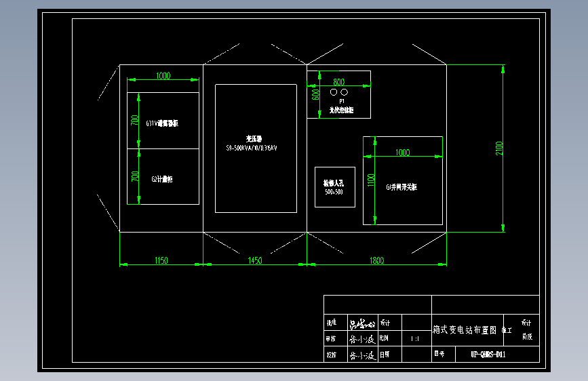Screen dimensions: 588x381
Task: Click the '500x500' manhole size text
Action: (334, 192)
